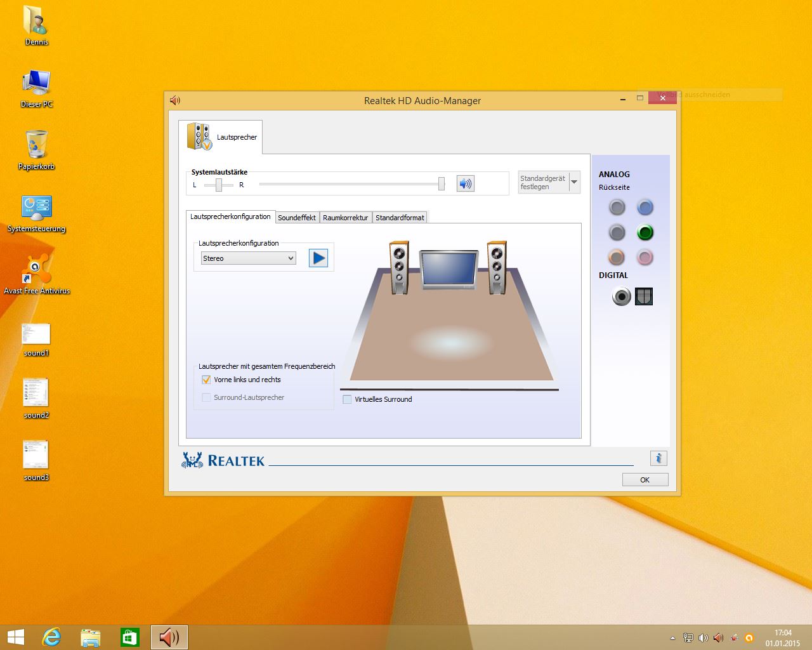This screenshot has width=812, height=650.
Task: Select the Dieser PC desktop icon
Action: click(36, 88)
